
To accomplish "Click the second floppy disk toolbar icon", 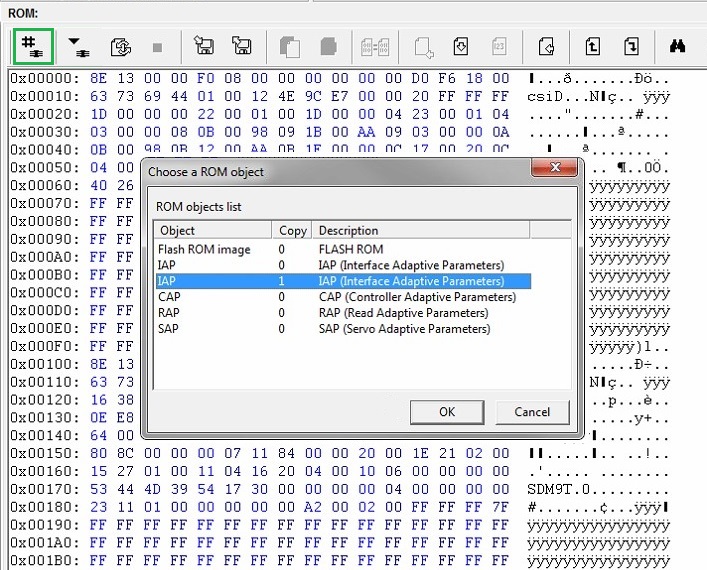I will pyautogui.click(x=241, y=46).
